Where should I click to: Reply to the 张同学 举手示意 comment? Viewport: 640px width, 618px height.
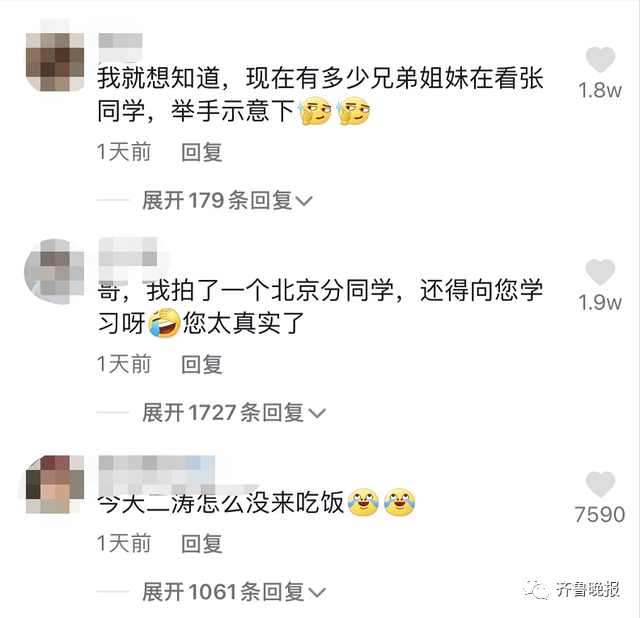(202, 152)
